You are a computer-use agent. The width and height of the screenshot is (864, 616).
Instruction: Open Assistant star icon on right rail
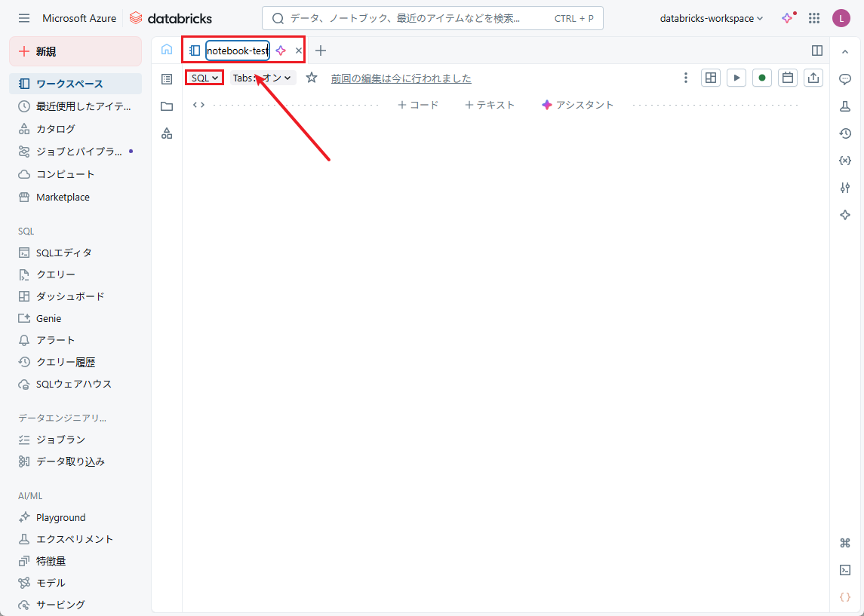844,215
